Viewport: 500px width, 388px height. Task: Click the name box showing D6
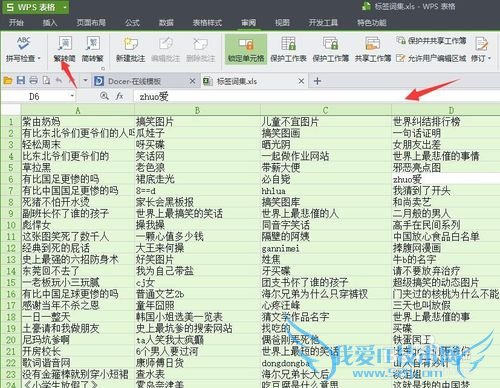(x=34, y=97)
